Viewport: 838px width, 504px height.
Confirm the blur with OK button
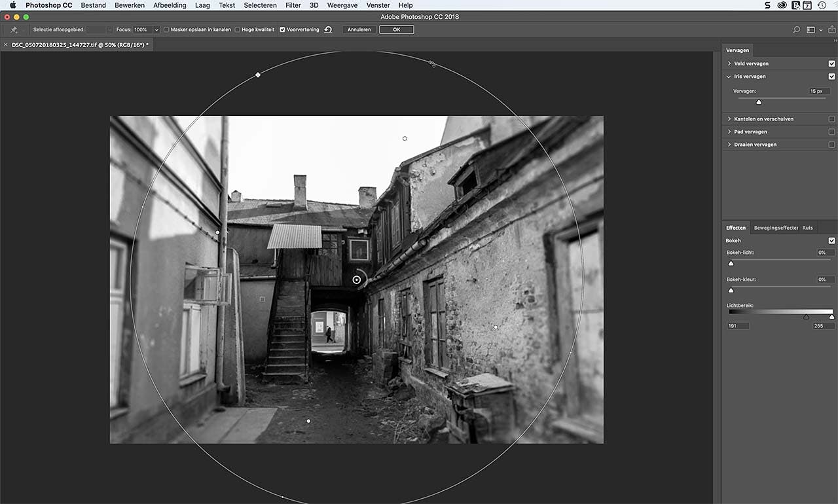pyautogui.click(x=396, y=29)
